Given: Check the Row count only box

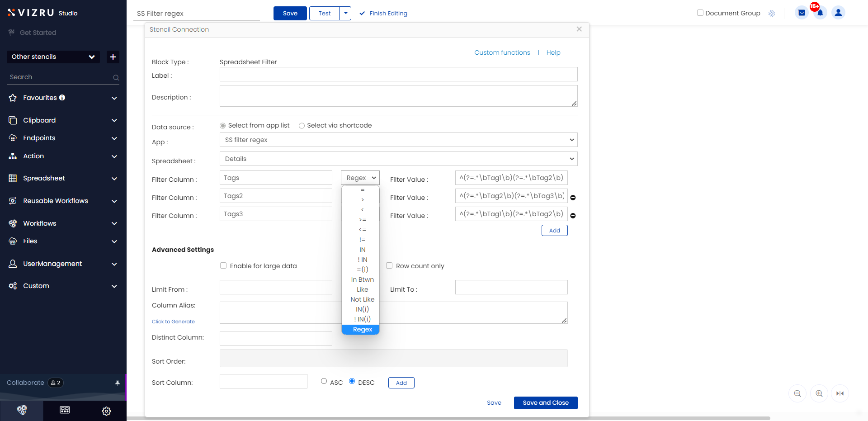Looking at the screenshot, I should point(389,265).
